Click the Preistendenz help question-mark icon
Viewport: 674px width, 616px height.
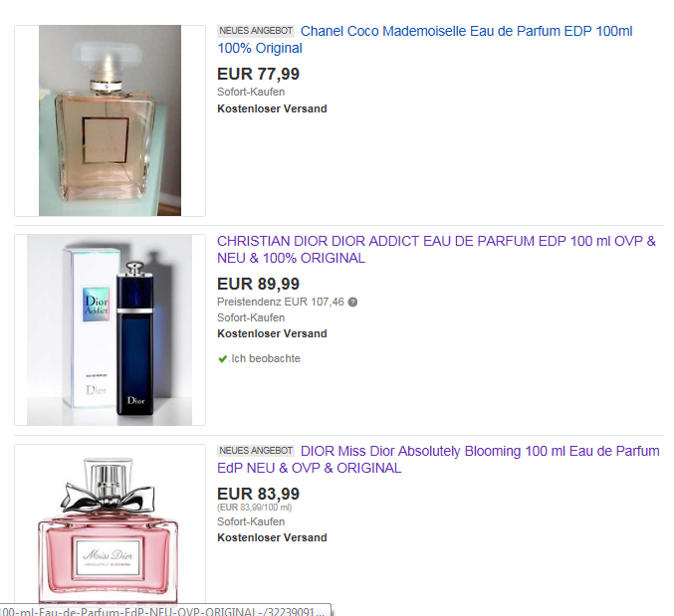(352, 302)
